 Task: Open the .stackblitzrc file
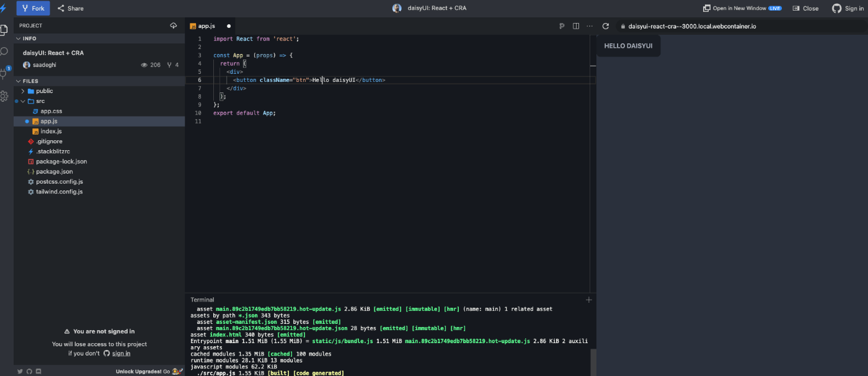tap(99, 151)
